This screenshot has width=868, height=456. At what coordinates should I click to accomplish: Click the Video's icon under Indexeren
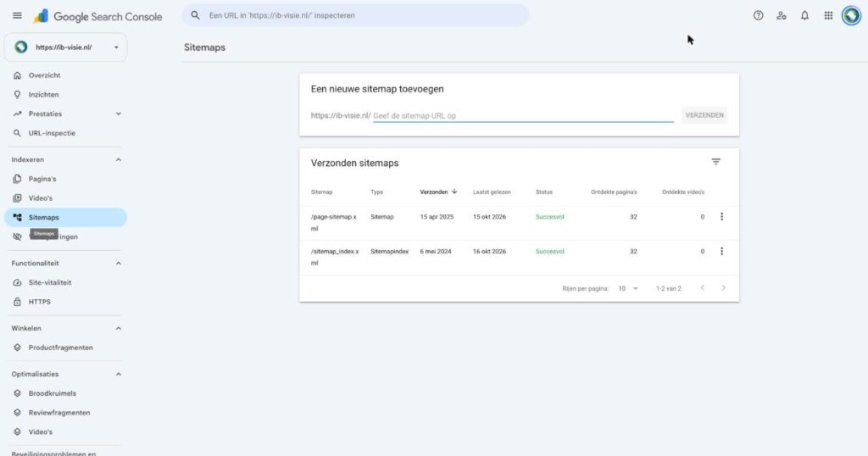(x=17, y=198)
